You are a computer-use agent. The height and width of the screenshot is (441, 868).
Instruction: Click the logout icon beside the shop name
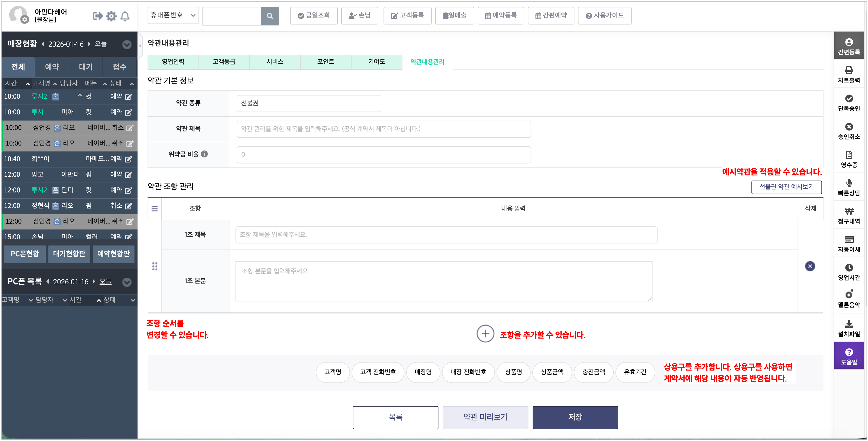[x=97, y=16]
